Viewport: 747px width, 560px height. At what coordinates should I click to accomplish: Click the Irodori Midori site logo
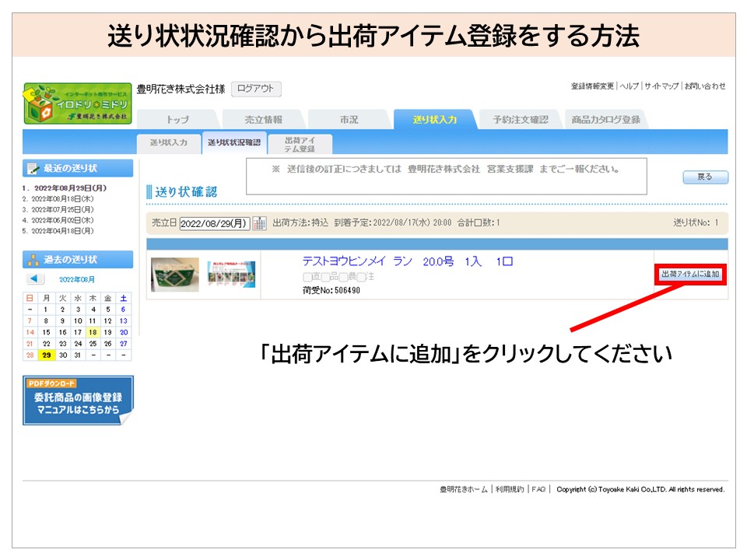tap(76, 103)
